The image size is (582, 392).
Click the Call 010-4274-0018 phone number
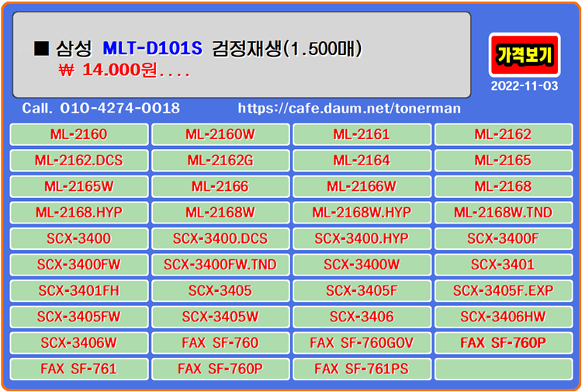(101, 109)
